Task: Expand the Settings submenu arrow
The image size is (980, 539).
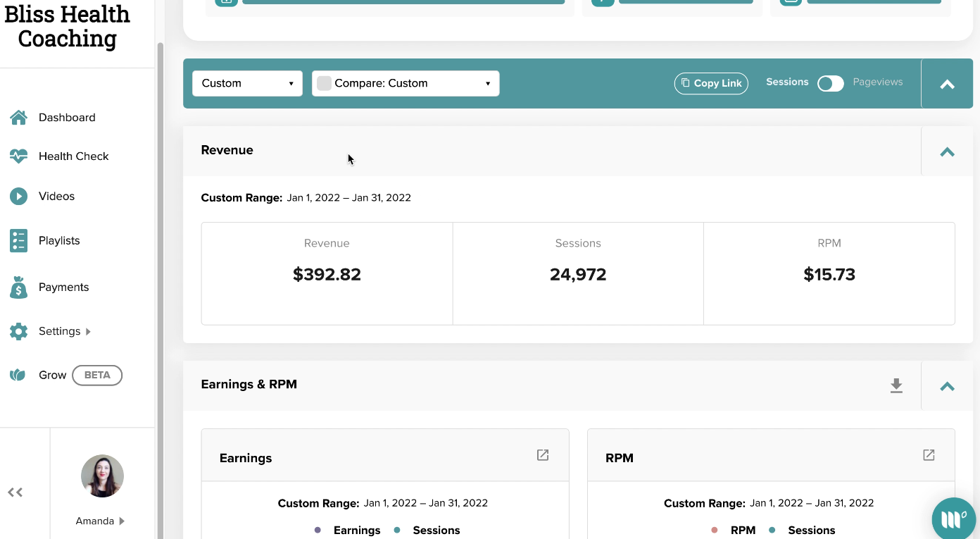Action: [x=88, y=331]
